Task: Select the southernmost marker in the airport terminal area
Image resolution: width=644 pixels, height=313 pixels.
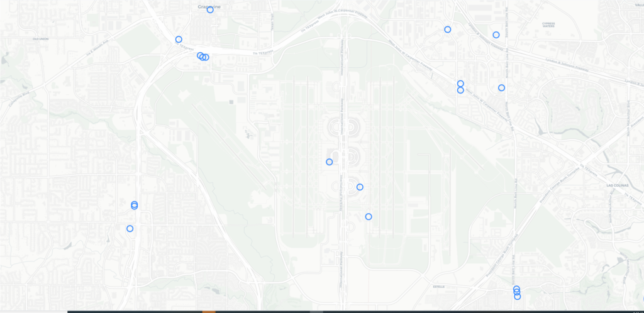Action: tap(369, 217)
